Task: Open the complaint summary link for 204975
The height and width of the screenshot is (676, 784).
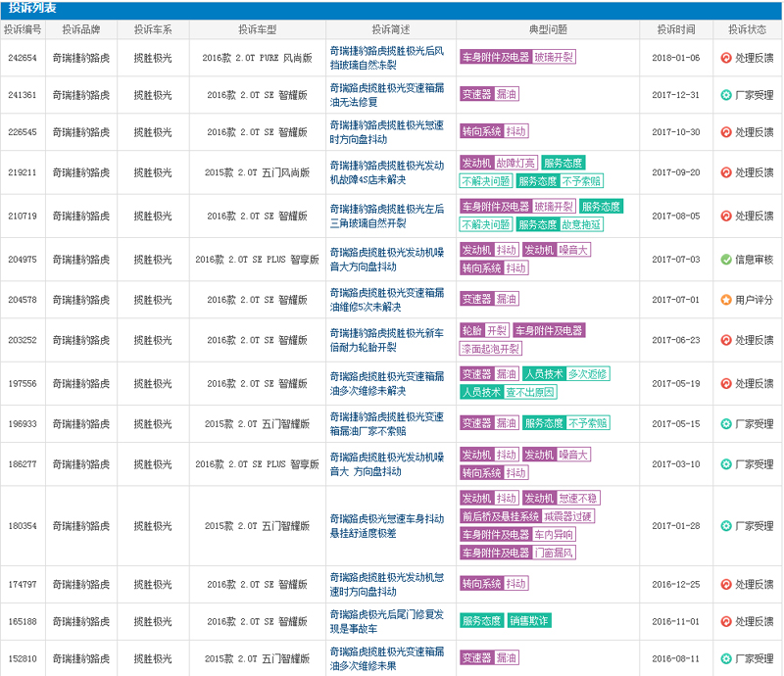Action: pyautogui.click(x=386, y=260)
